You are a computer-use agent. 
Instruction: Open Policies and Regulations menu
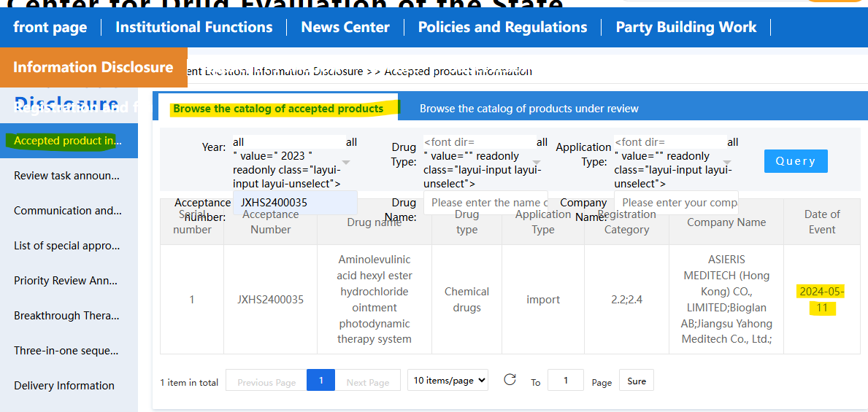pos(502,28)
